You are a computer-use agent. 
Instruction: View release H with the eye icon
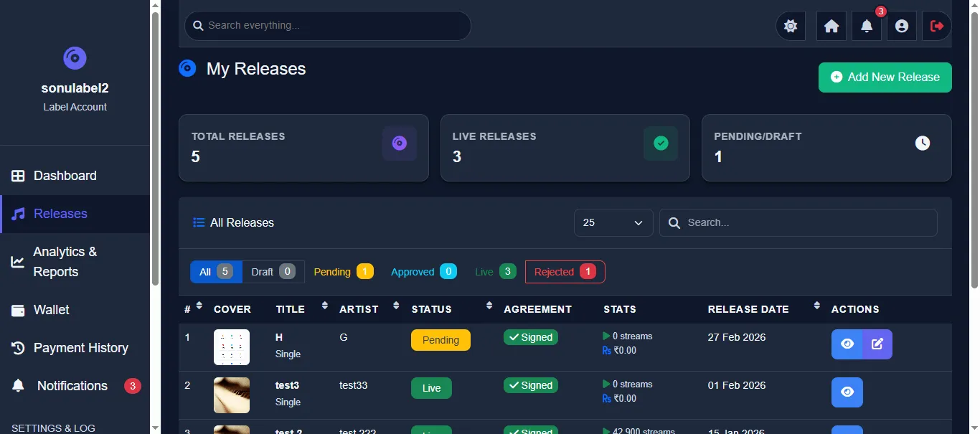847,344
